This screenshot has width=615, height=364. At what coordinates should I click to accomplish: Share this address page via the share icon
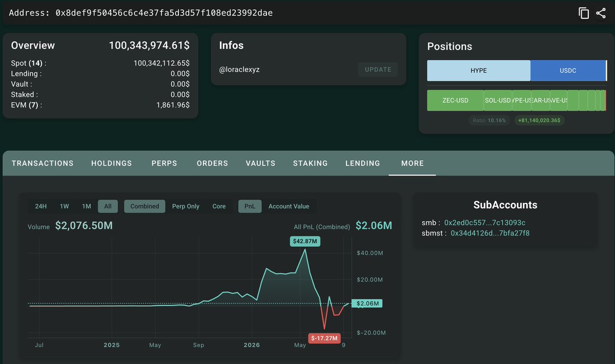click(601, 13)
